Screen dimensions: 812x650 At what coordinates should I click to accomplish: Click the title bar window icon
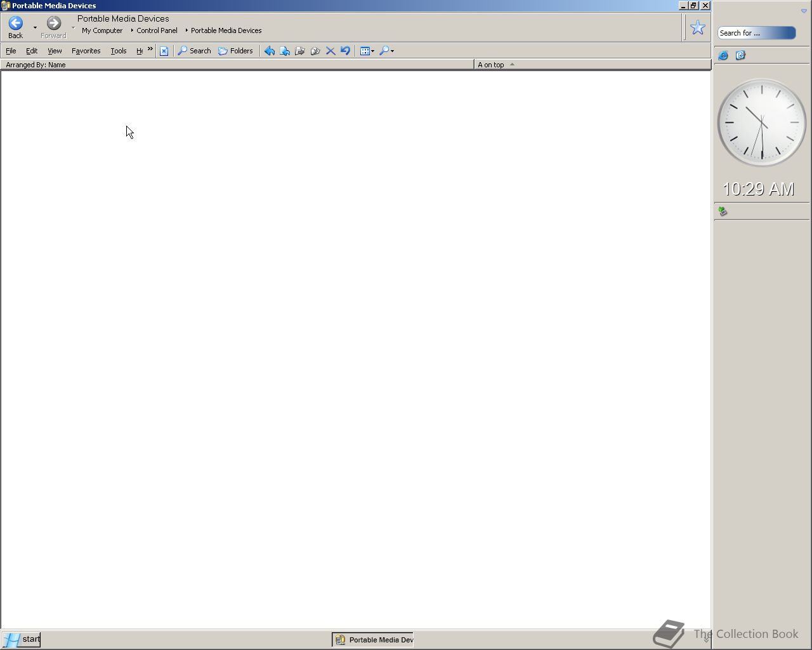[x=6, y=6]
